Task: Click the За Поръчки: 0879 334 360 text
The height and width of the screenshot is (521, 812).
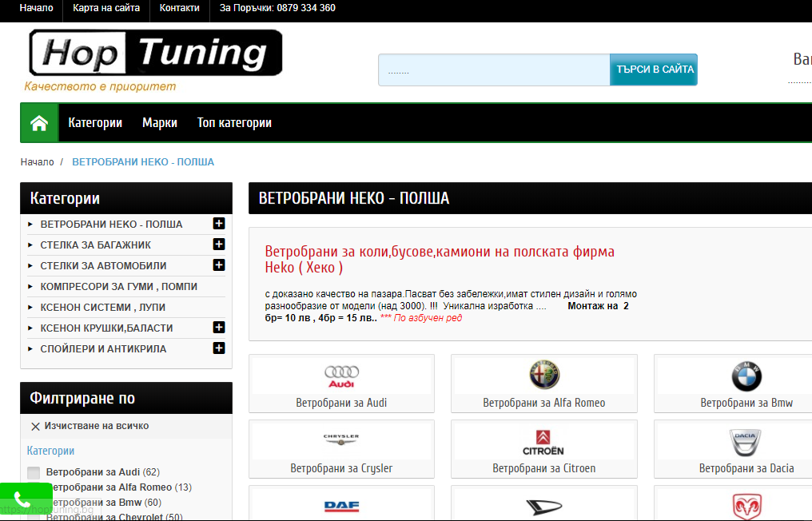Action: 277,8
